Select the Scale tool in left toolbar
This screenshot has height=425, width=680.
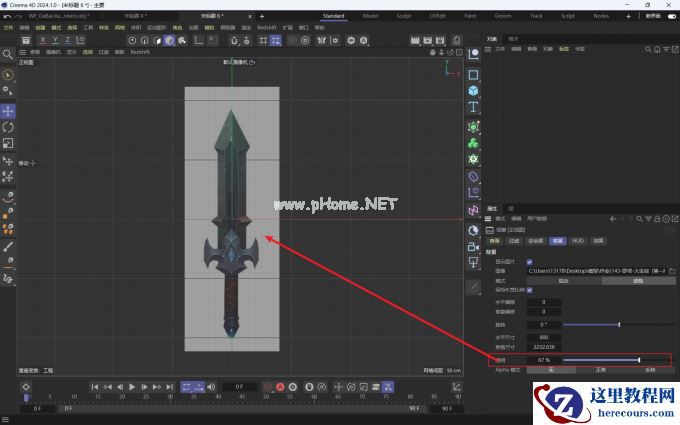coord(8,143)
